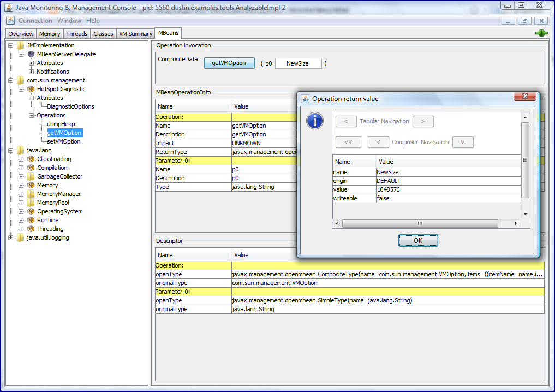Viewport: 555px width, 392px height.
Task: Open the Help menu
Action: coord(93,21)
